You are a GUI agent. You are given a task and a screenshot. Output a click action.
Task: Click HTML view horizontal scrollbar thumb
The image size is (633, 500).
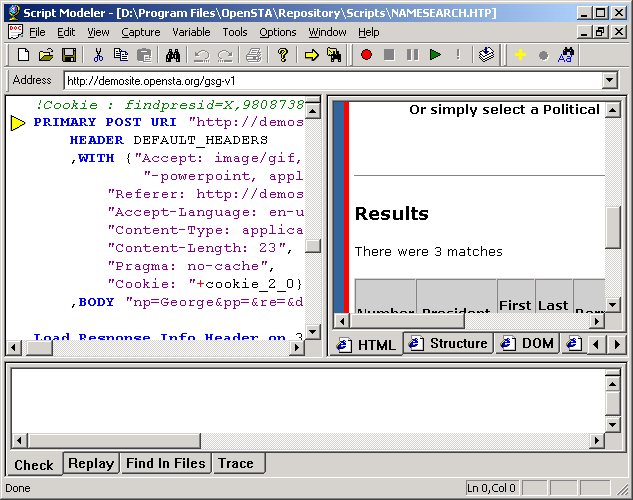click(407, 321)
